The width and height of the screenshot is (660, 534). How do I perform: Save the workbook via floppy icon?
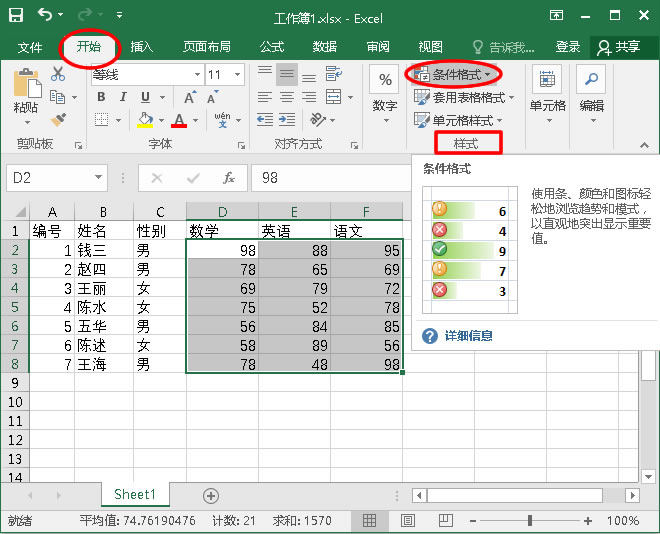click(16, 15)
